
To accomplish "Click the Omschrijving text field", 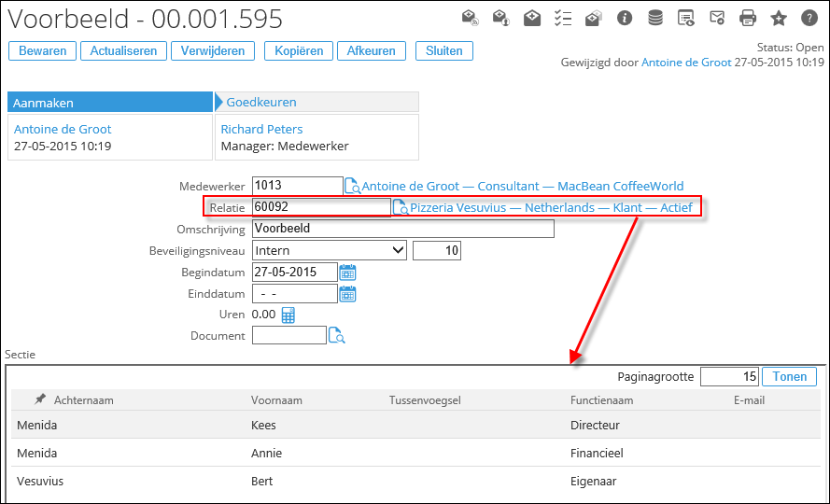I will click(x=402, y=229).
